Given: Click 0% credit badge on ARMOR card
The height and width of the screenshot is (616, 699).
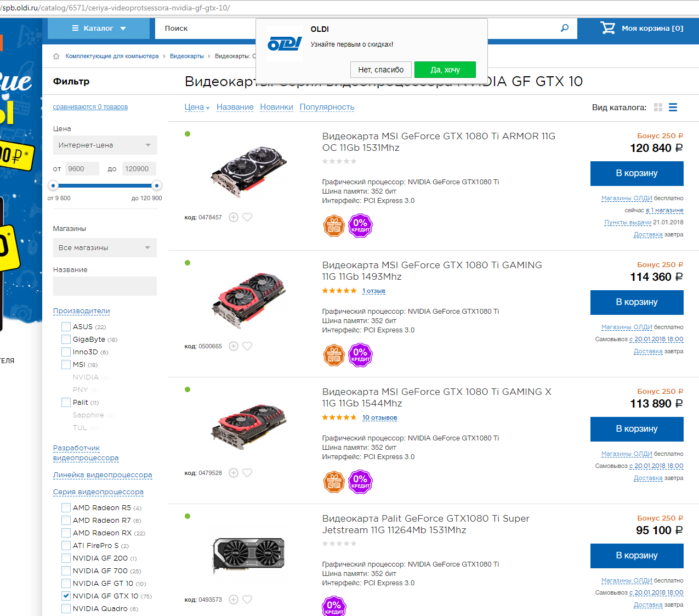Looking at the screenshot, I should [360, 225].
